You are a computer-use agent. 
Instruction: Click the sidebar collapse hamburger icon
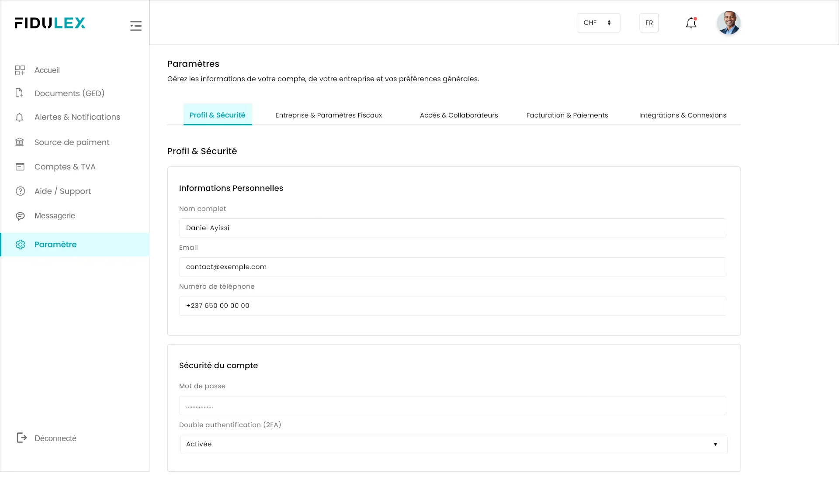(135, 26)
